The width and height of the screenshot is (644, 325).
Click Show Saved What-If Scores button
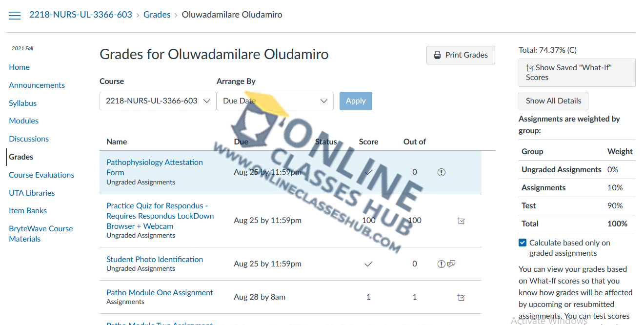pos(577,73)
